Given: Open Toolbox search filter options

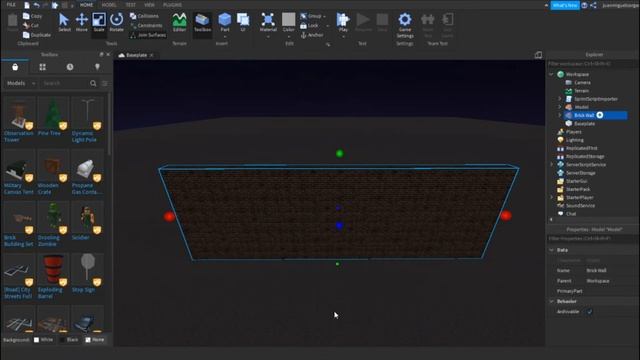Looking at the screenshot, I should [105, 83].
